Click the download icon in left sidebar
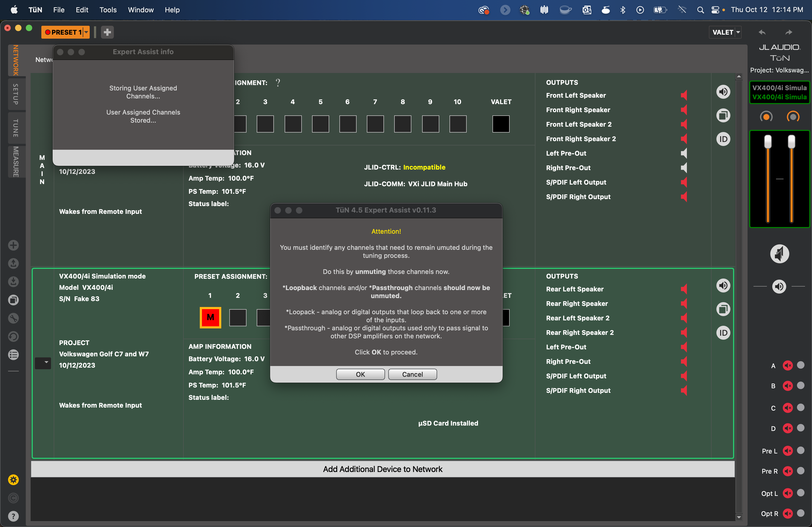This screenshot has width=812, height=527. click(13, 281)
